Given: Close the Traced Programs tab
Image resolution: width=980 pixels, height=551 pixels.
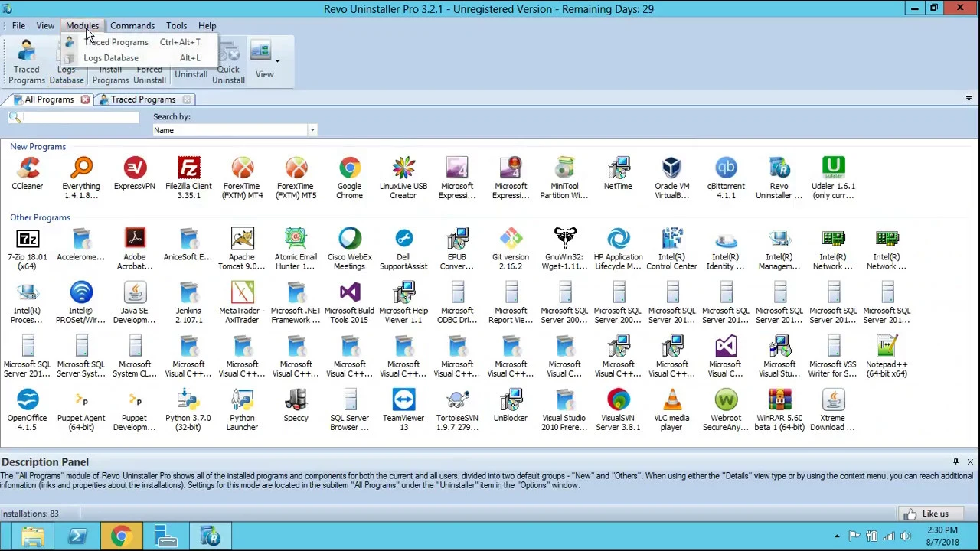Looking at the screenshot, I should [x=187, y=99].
